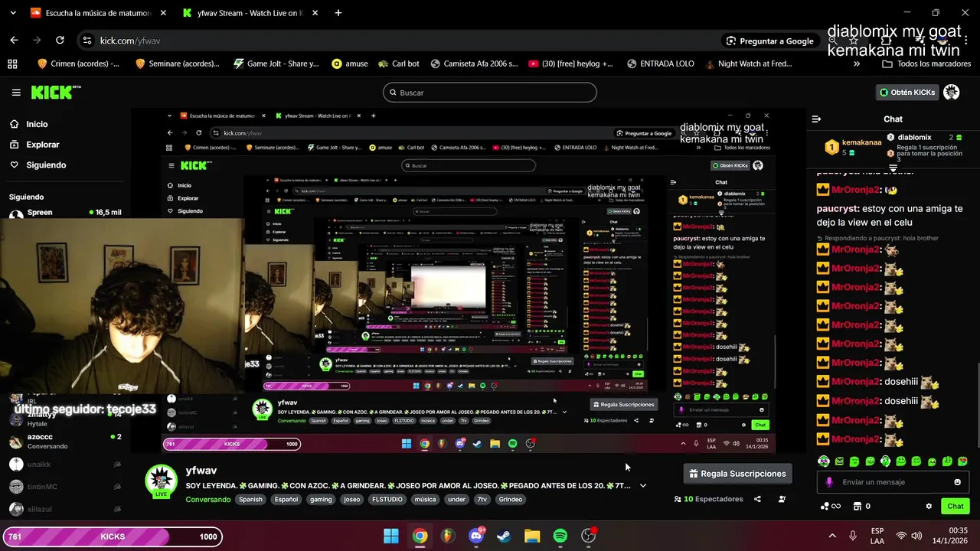
Task: Open the Conversando category link
Action: [207, 500]
